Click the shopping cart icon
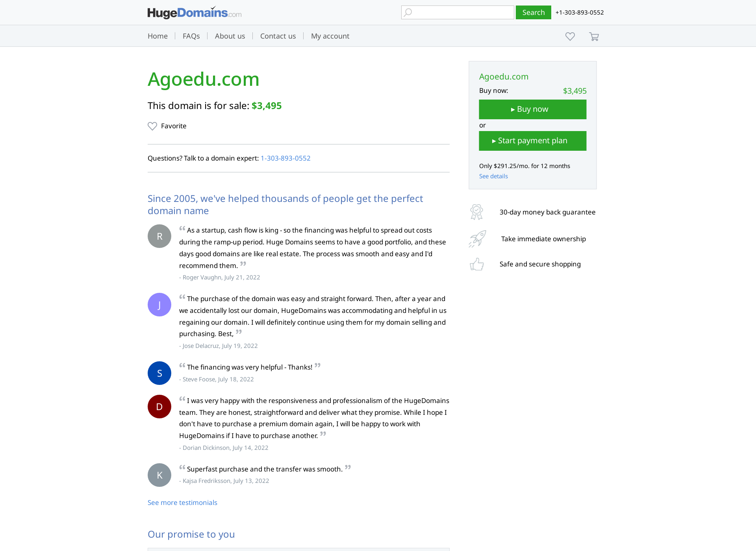 [595, 36]
